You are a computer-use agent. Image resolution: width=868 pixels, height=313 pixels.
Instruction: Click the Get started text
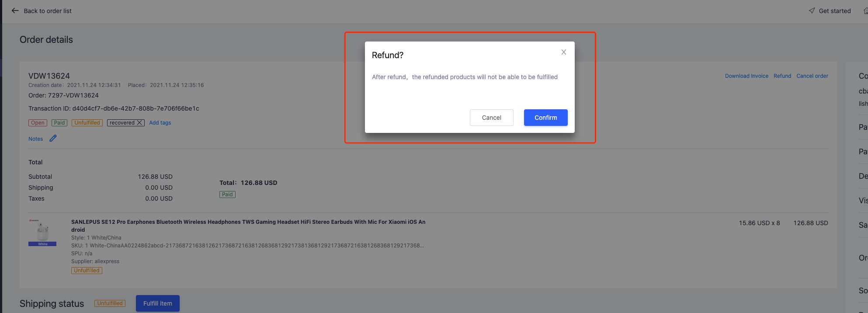click(x=834, y=11)
